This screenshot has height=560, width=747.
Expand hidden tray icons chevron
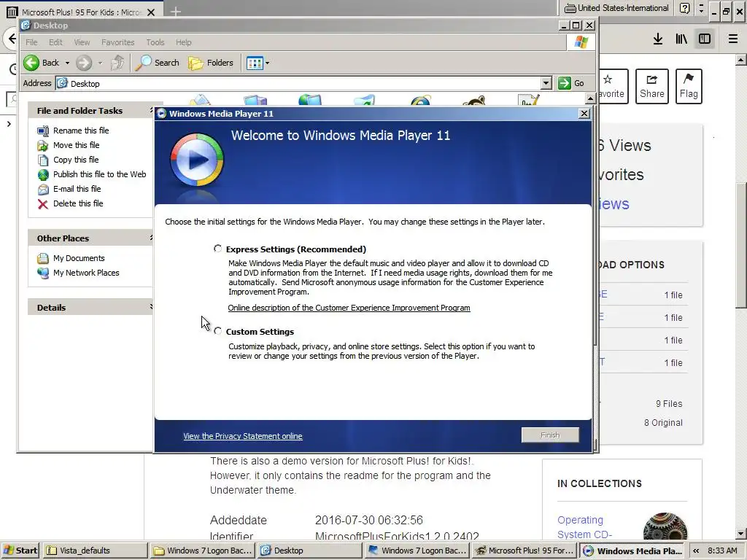[695, 551]
